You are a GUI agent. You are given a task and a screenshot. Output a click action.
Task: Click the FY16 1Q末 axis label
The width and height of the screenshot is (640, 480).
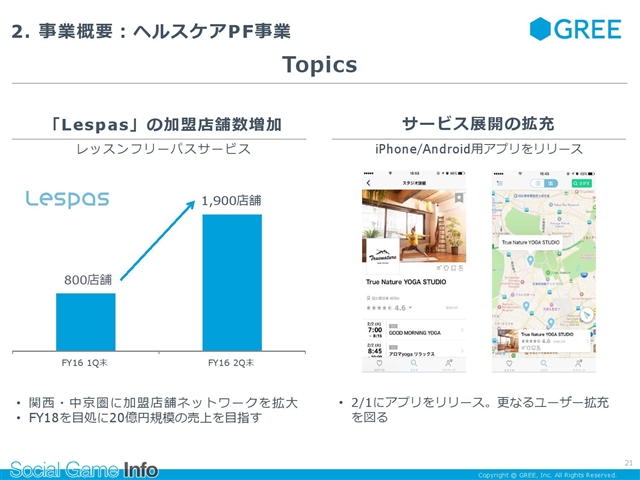pos(84,363)
